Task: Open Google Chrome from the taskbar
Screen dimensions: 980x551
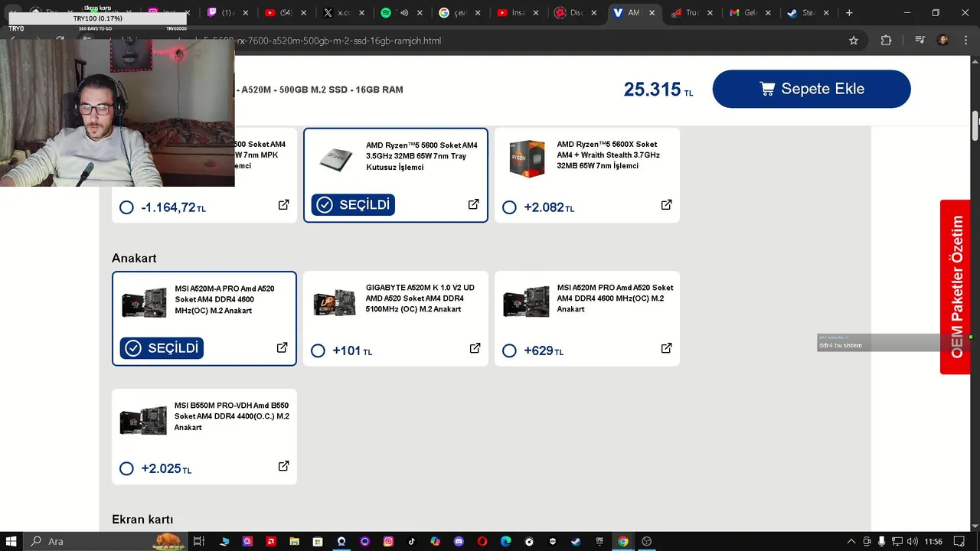Action: tap(623, 541)
